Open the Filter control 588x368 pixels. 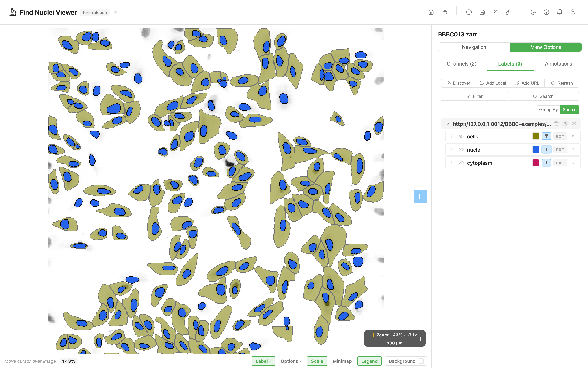[x=474, y=96]
